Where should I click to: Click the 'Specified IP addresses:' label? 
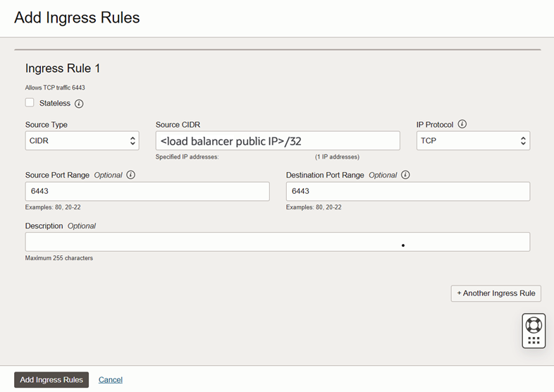coord(187,157)
